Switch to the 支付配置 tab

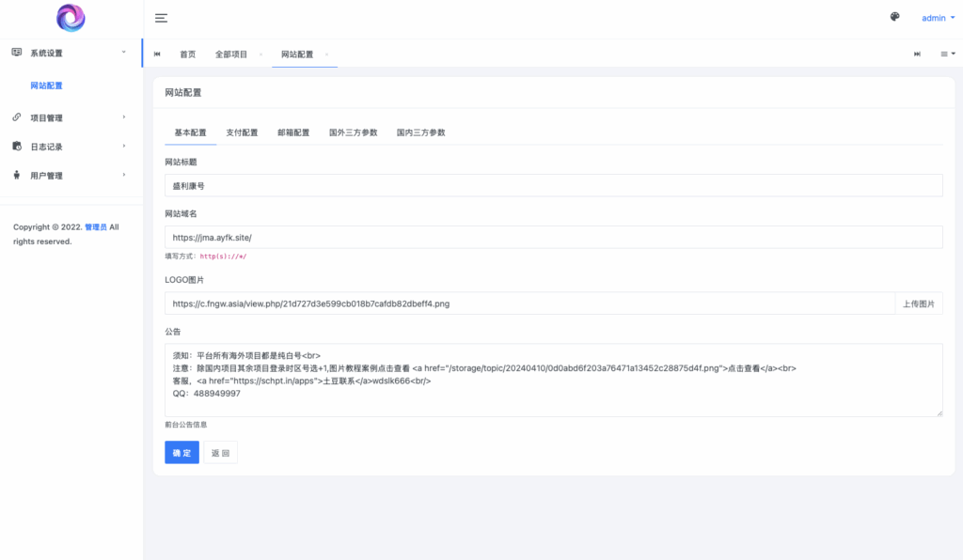pyautogui.click(x=242, y=132)
